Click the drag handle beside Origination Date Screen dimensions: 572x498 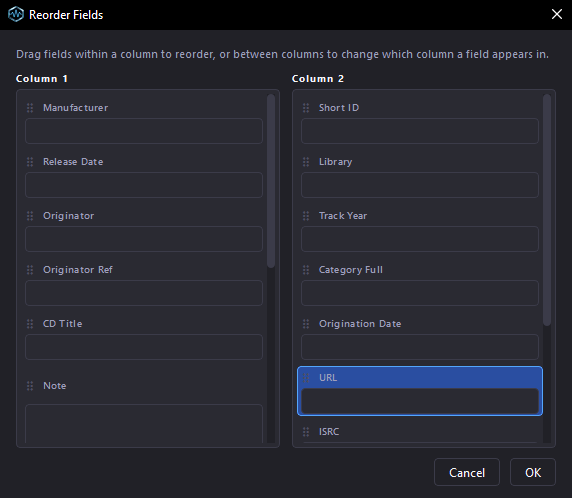306,324
